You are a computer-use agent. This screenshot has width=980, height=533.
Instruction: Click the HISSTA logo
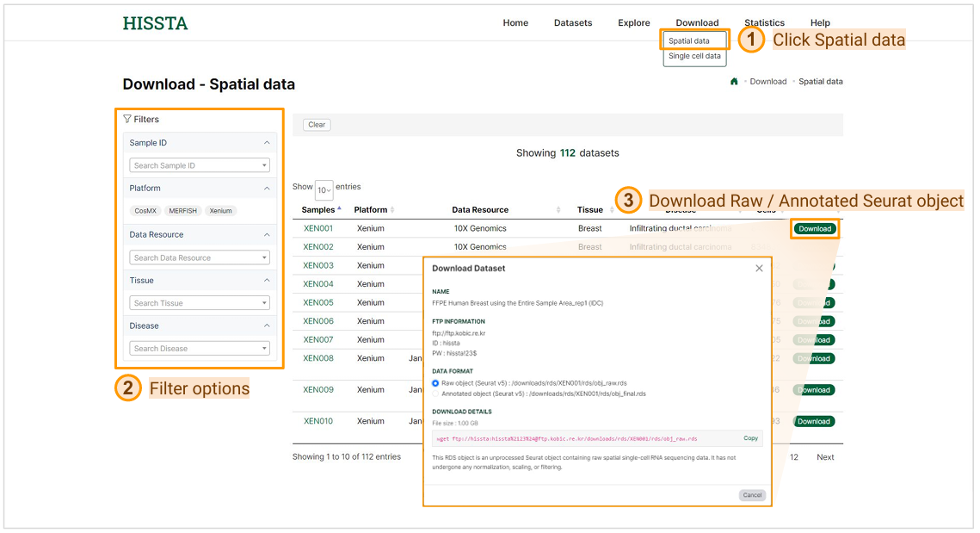[x=155, y=23]
